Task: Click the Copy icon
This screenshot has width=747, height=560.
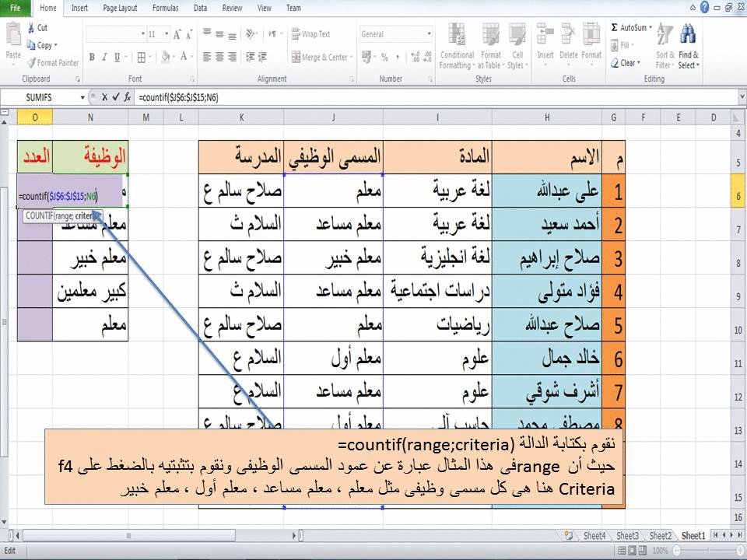Action: click(x=31, y=45)
